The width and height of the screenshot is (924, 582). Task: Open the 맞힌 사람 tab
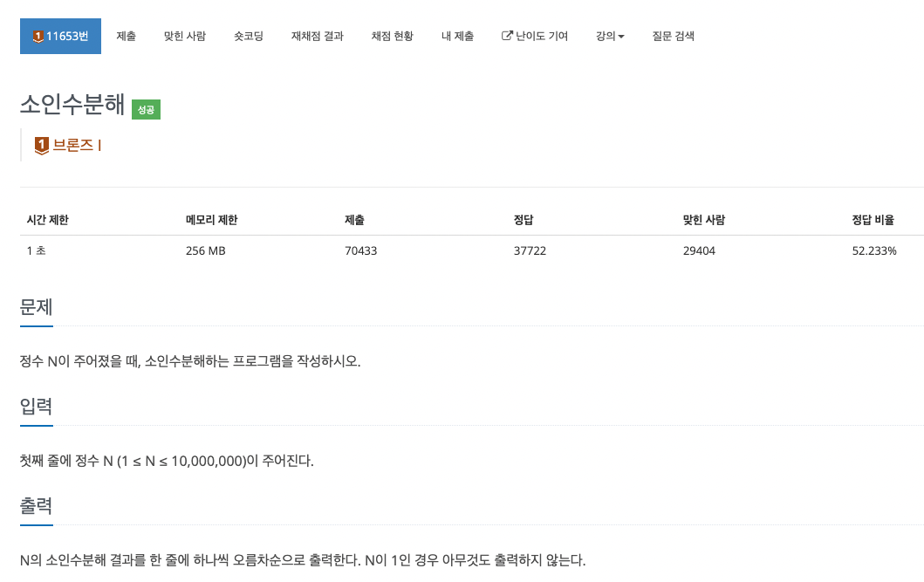185,36
